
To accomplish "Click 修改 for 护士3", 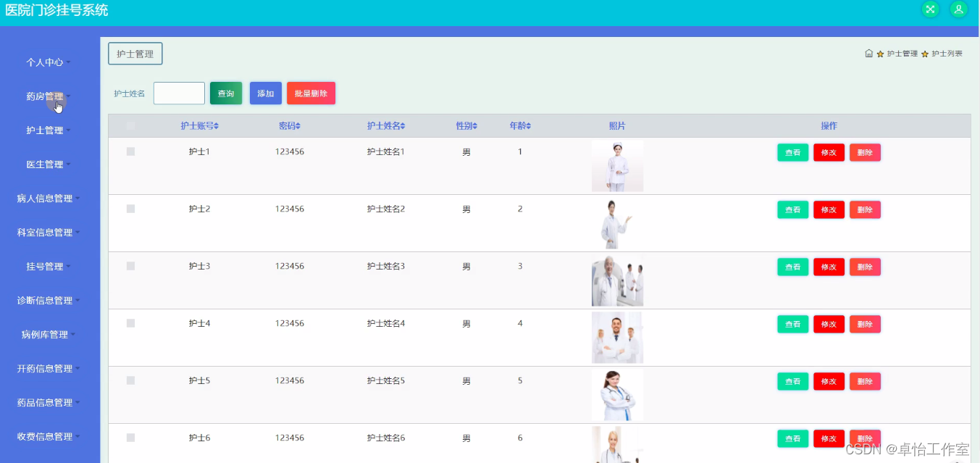I will [829, 267].
